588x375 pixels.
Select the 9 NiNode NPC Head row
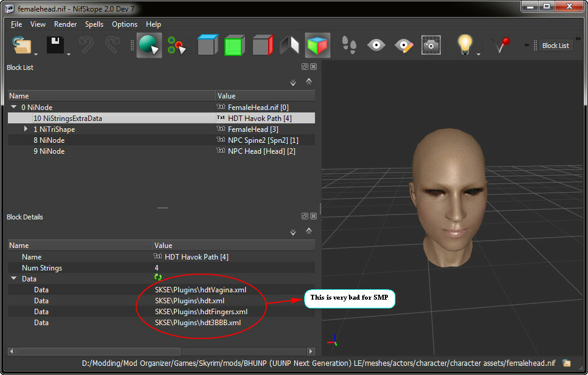coord(161,151)
